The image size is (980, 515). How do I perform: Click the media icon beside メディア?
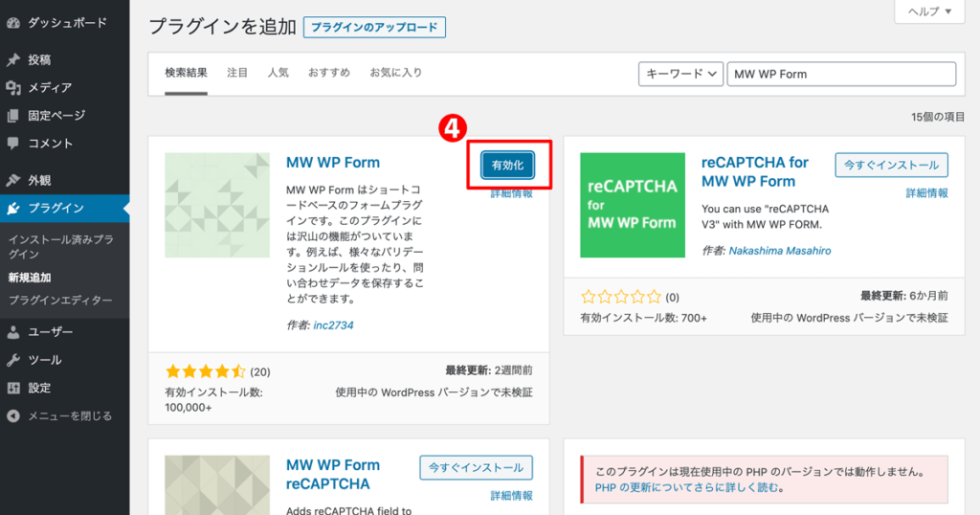click(13, 88)
